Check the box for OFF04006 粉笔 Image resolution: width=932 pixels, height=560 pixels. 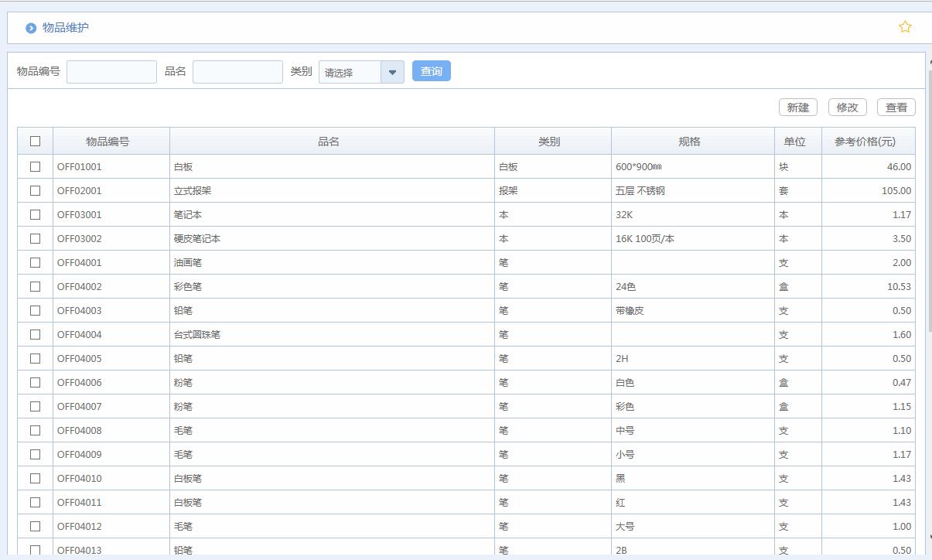click(x=35, y=382)
